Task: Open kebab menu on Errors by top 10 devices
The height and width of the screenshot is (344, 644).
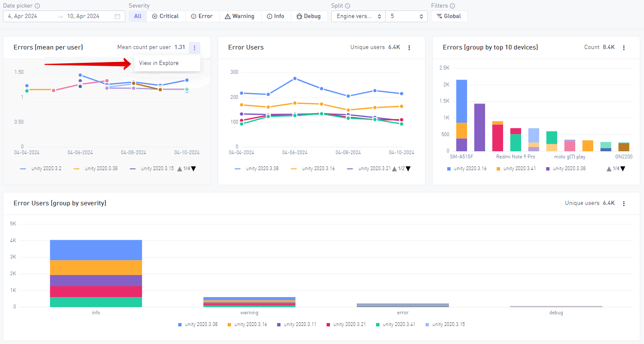Action: [624, 48]
